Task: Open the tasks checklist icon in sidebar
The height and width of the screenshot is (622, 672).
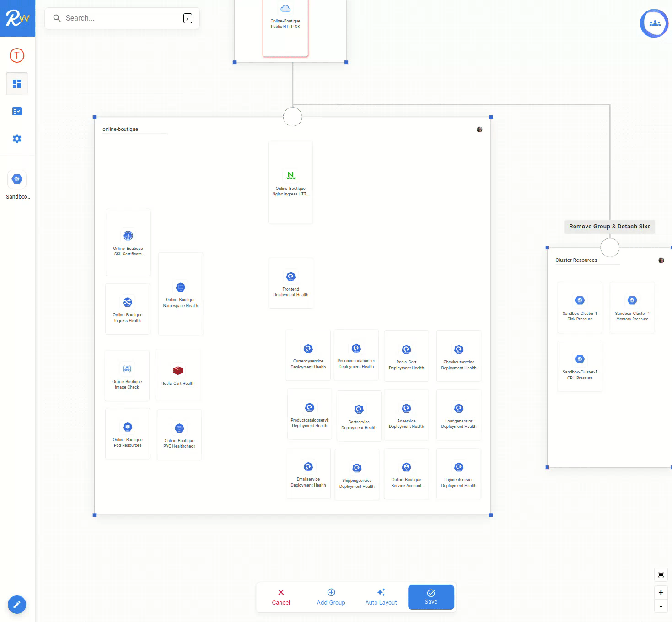Action: (17, 111)
